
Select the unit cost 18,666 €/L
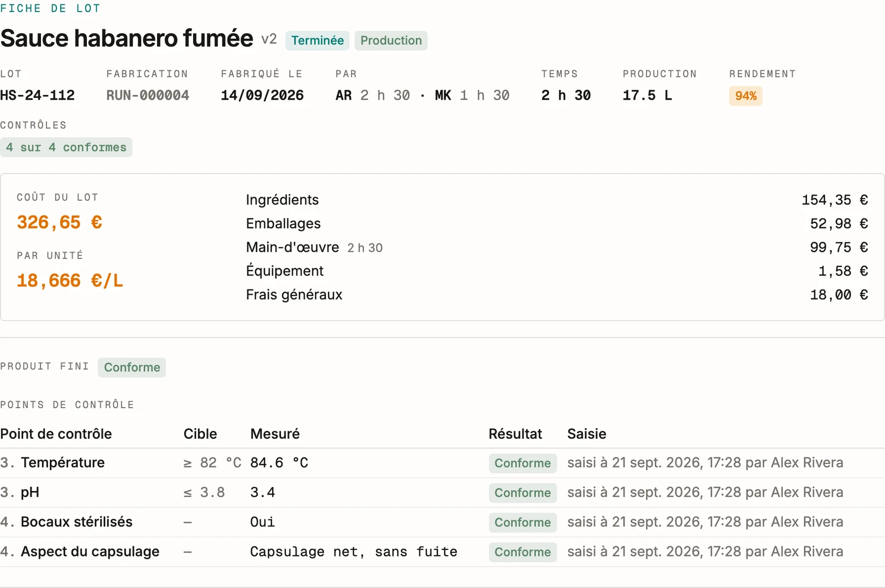tap(70, 280)
